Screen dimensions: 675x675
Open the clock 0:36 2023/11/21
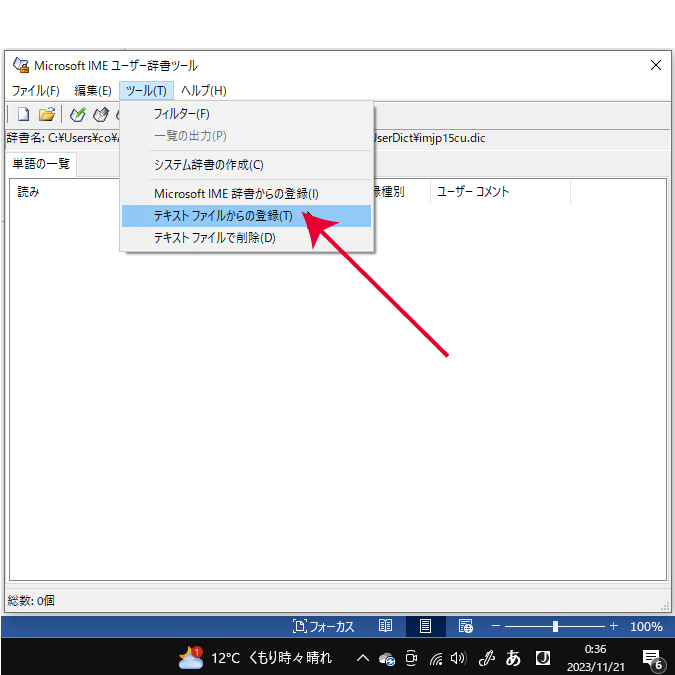[x=595, y=658]
